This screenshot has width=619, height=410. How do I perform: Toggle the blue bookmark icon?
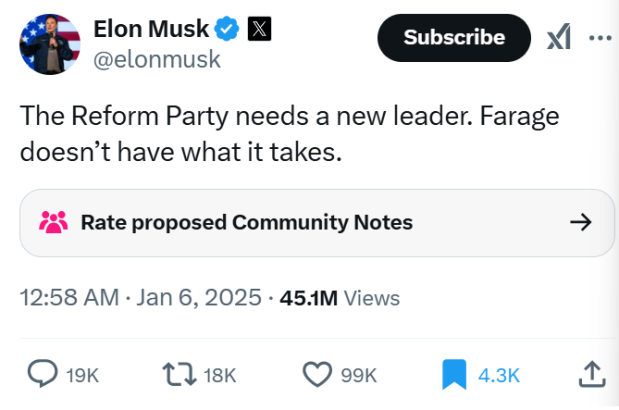[455, 374]
